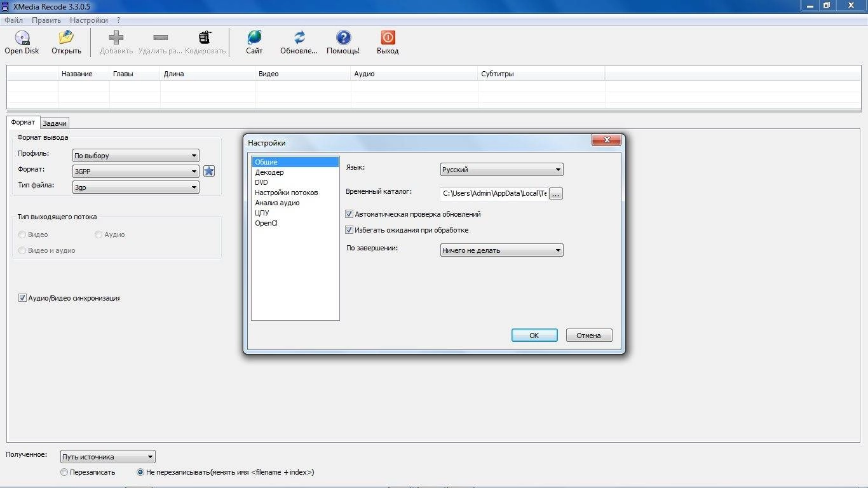Open Полученное dropdown Путь источника

(108, 457)
